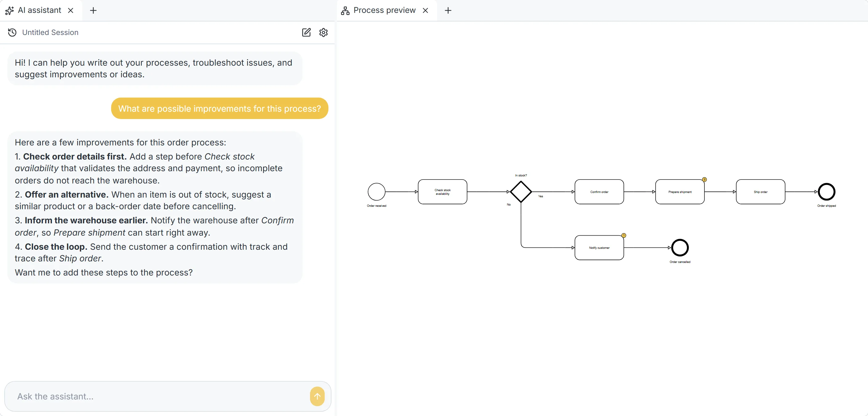
Task: Click the 'Yes' flow label
Action: 540,196
